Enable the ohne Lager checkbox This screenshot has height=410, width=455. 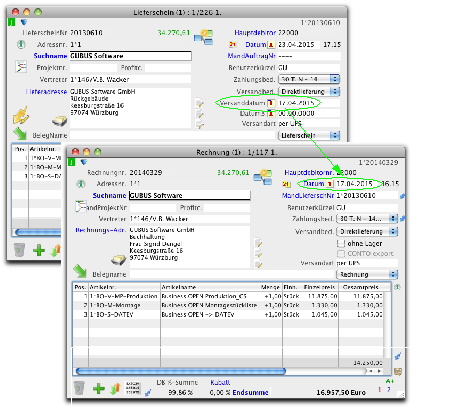coord(341,244)
